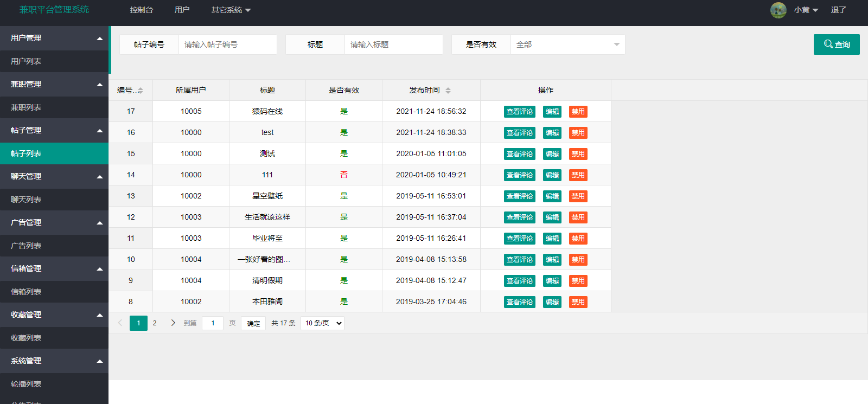
Task: Disable the 星空壁纸 post with 禁用
Action: click(578, 196)
